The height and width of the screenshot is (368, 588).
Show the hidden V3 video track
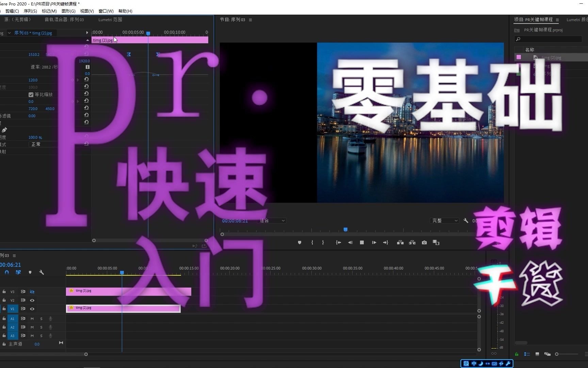pyautogui.click(x=32, y=292)
